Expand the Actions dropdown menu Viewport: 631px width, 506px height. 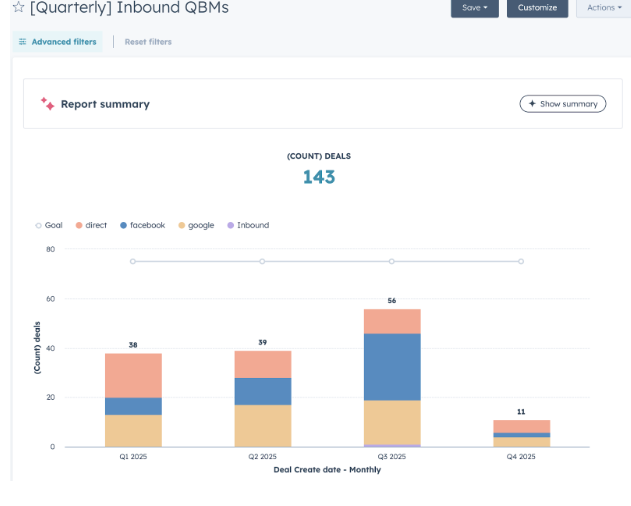click(x=603, y=8)
